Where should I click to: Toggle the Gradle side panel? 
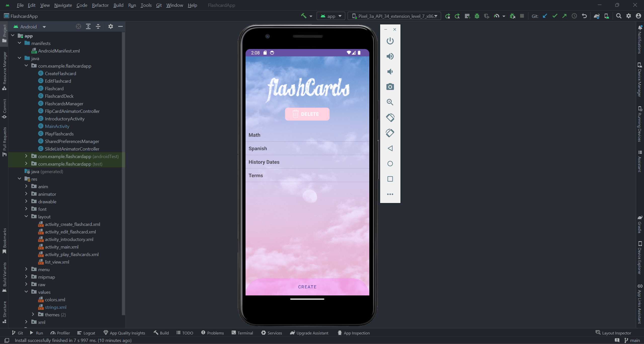(640, 224)
